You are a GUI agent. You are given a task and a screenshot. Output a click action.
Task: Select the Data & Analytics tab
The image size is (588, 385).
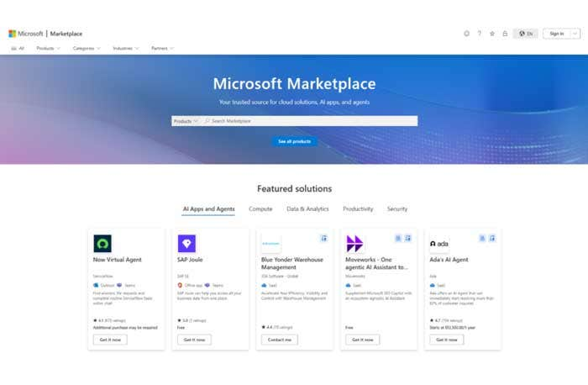click(307, 208)
